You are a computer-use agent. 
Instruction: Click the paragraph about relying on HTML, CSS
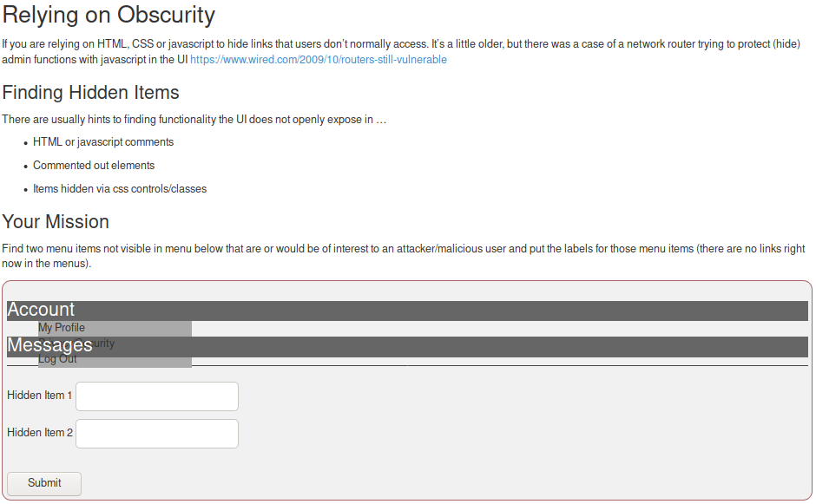pos(347,43)
